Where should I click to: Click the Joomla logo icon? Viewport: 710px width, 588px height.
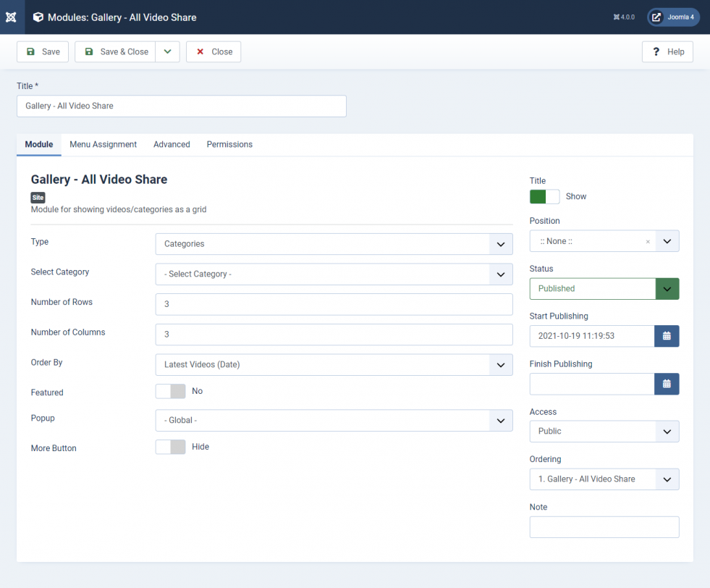11,17
